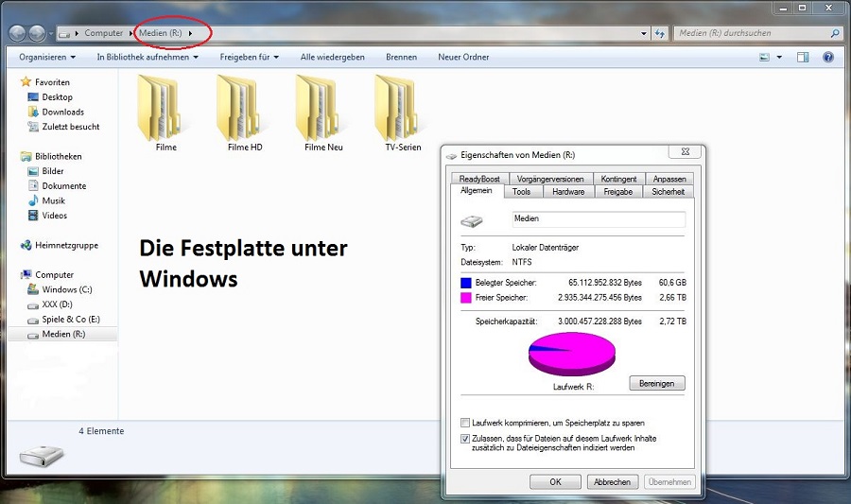Click the OK button

click(555, 481)
